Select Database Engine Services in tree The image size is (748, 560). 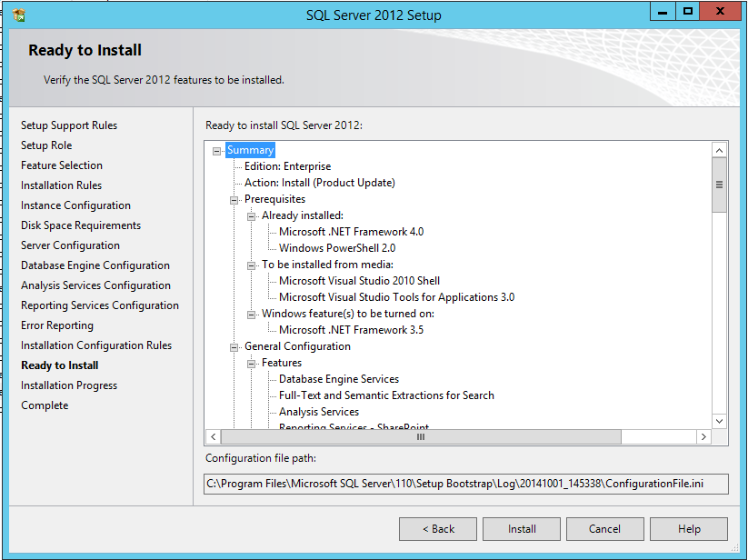[338, 380]
